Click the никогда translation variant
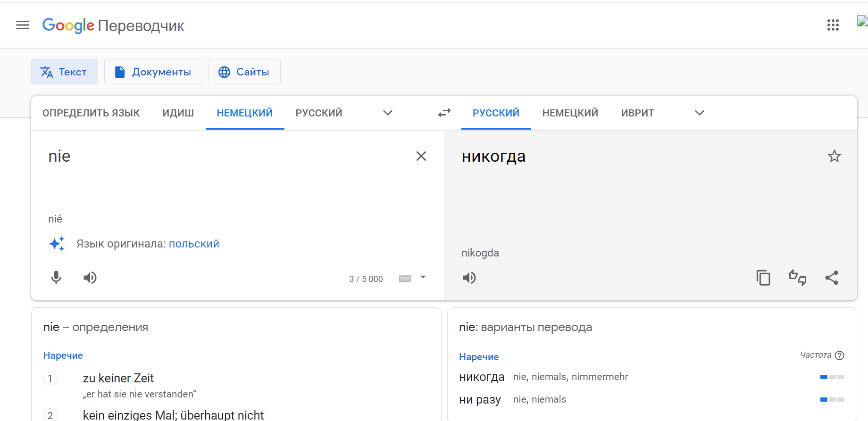 pos(482,377)
